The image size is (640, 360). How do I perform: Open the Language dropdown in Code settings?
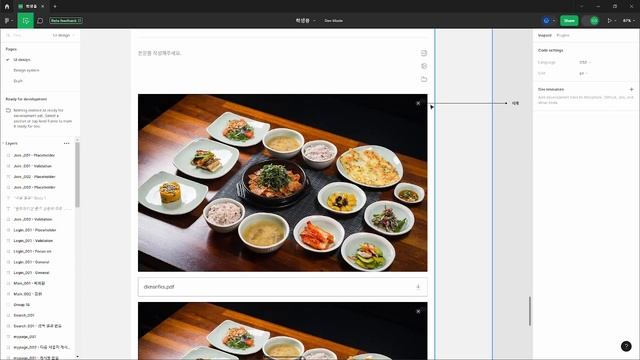pos(585,62)
